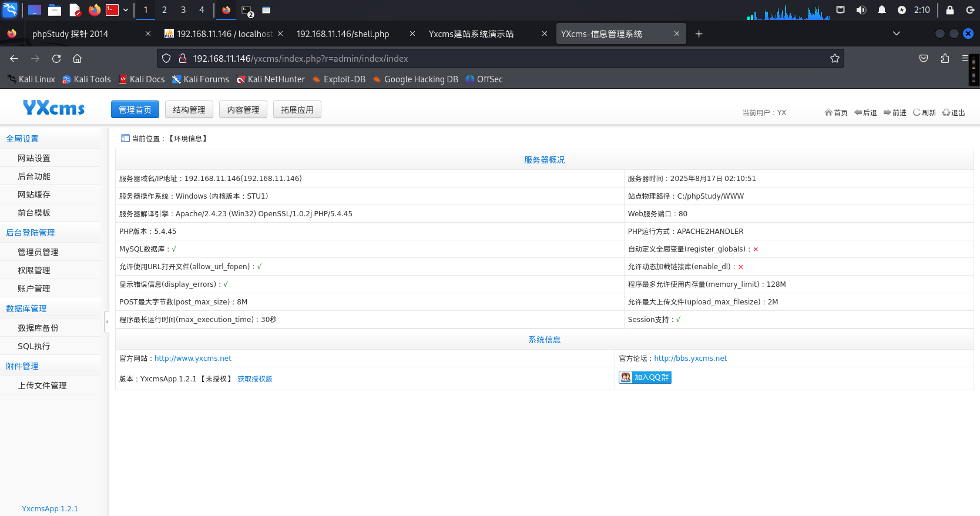Switch to the 192.168.11.146 / localhost tab

[x=225, y=34]
